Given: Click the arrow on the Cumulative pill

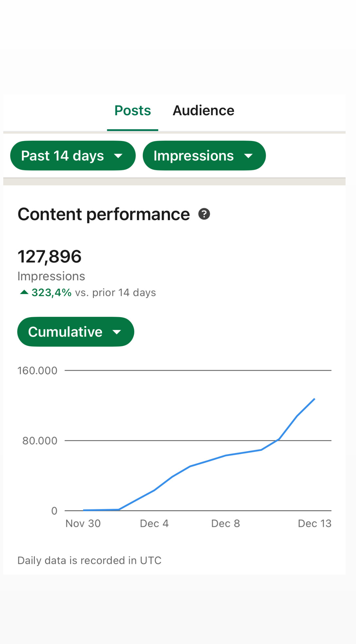Looking at the screenshot, I should (117, 332).
